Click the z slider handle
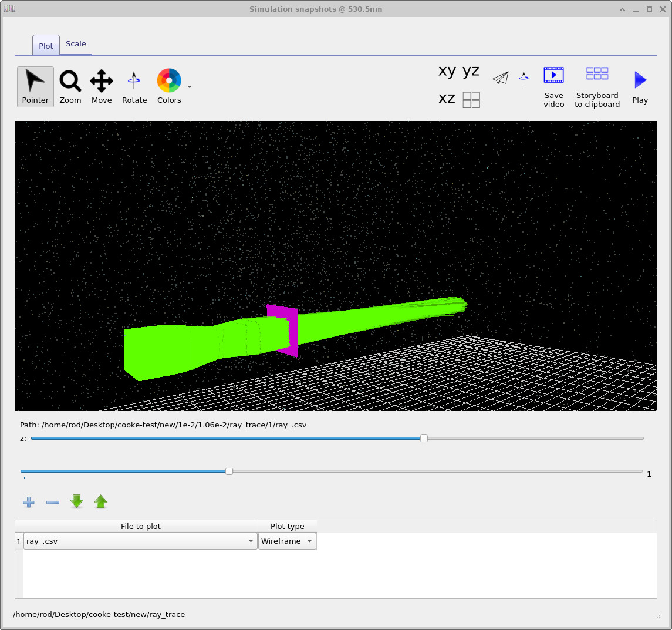The height and width of the screenshot is (630, 672). click(424, 437)
